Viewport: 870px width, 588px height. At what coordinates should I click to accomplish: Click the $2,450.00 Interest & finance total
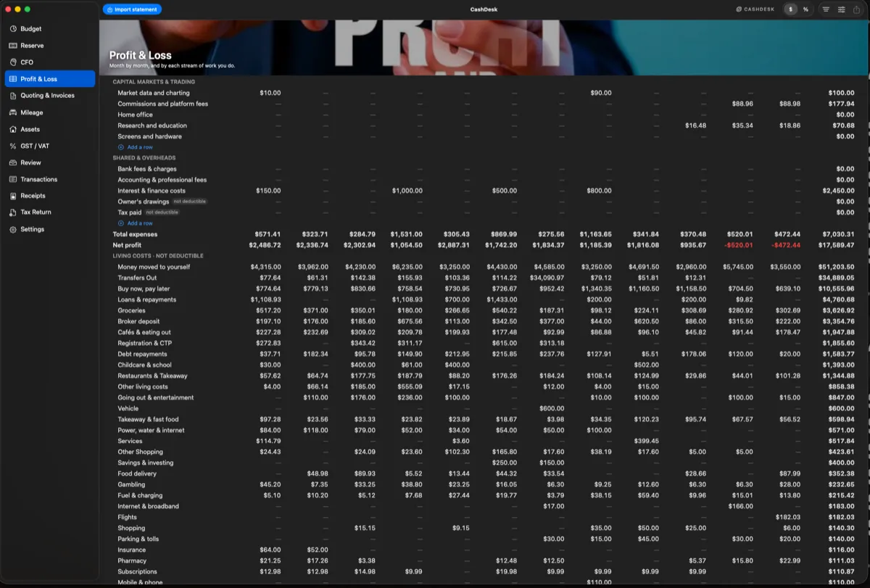coord(840,191)
